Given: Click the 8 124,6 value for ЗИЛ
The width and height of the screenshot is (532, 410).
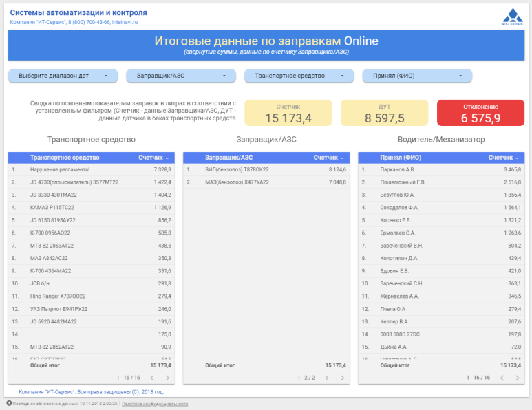Looking at the screenshot, I should (x=337, y=169).
